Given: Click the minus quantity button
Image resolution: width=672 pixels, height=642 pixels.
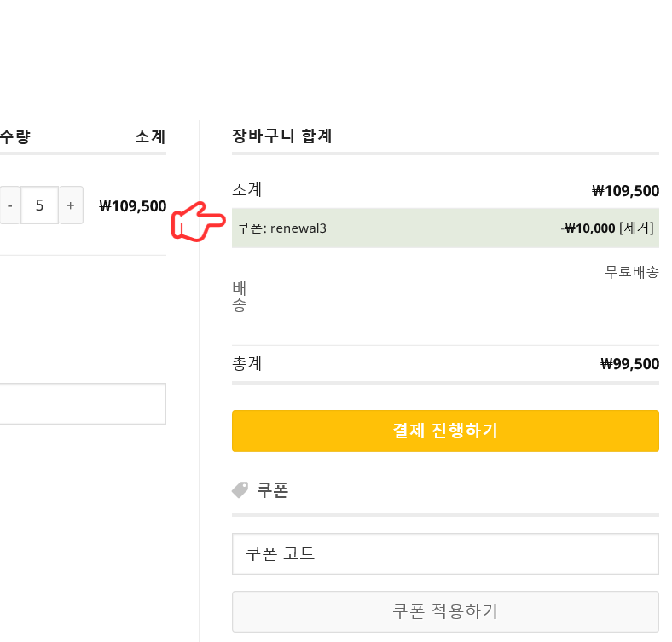Looking at the screenshot, I should pos(9,205).
